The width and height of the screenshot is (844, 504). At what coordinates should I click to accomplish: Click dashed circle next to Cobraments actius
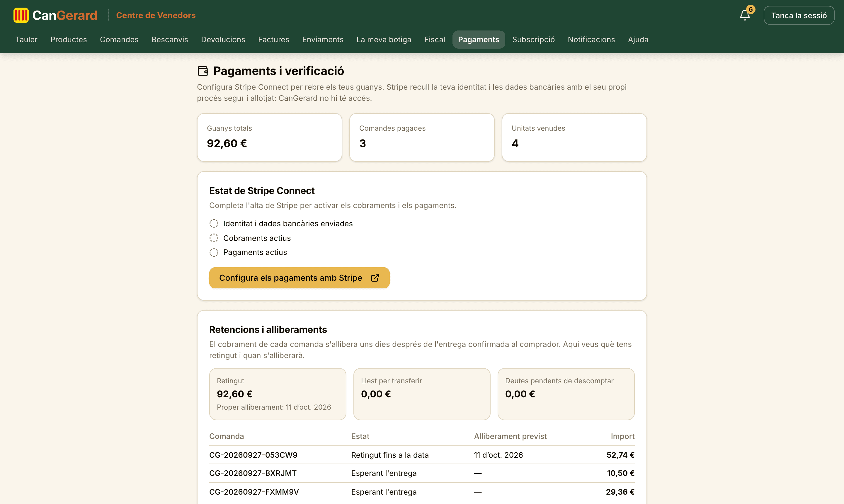[214, 238]
